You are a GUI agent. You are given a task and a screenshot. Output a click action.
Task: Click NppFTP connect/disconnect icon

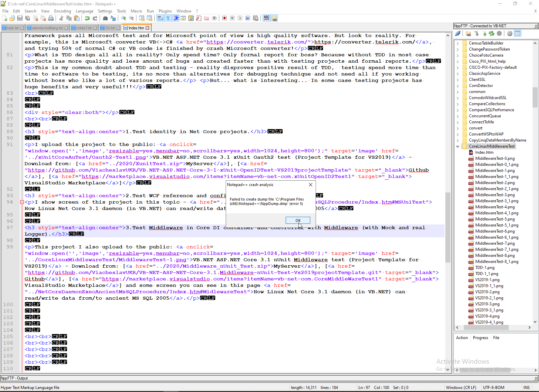[x=458, y=33]
